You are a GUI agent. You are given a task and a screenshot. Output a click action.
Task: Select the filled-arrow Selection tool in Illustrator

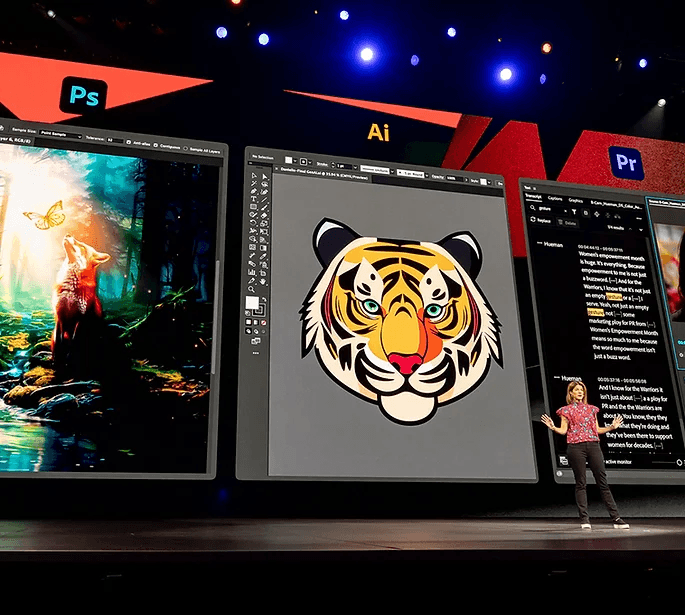pyautogui.click(x=264, y=176)
